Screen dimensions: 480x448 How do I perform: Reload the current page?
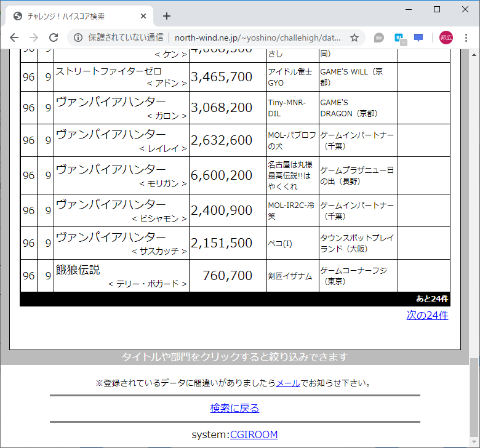pyautogui.click(x=54, y=38)
